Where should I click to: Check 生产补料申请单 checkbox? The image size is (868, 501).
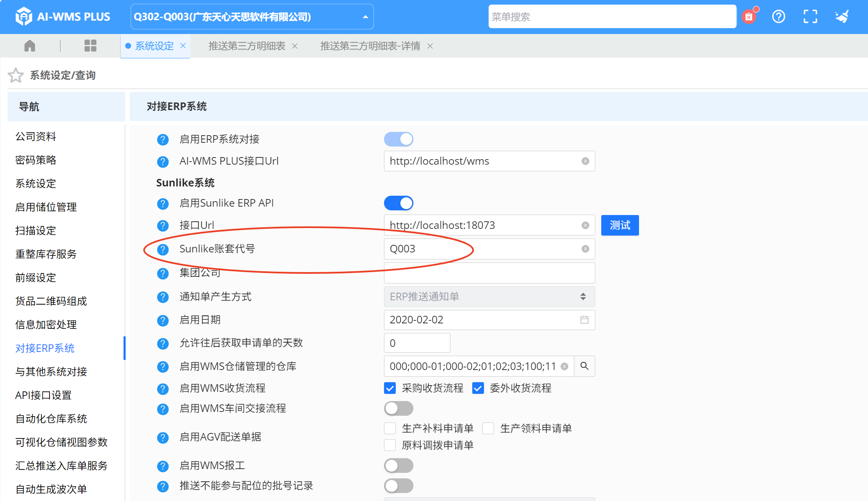390,428
